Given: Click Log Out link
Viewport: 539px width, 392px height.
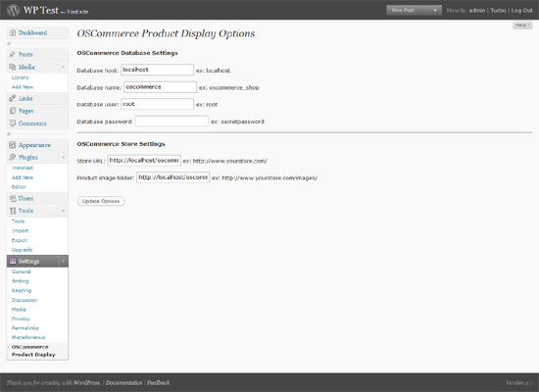Looking at the screenshot, I should pyautogui.click(x=521, y=11).
